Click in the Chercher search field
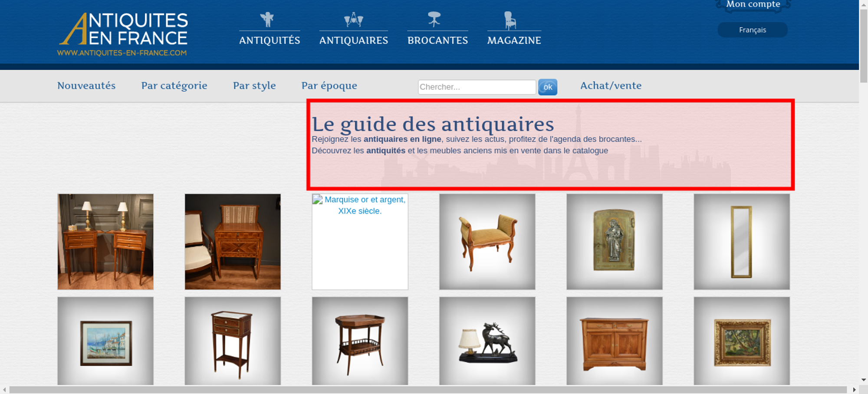The height and width of the screenshot is (394, 868). (477, 87)
